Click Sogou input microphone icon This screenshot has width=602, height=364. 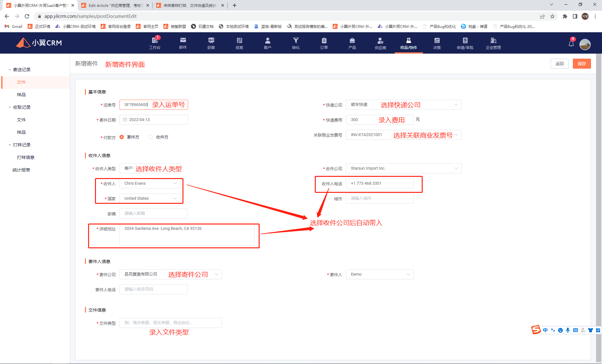(x=568, y=330)
